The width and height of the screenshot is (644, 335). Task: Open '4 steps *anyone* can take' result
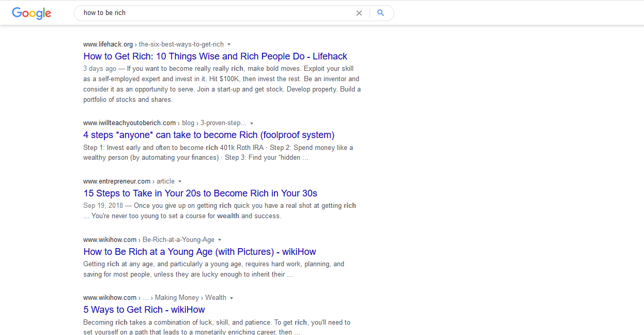209,135
